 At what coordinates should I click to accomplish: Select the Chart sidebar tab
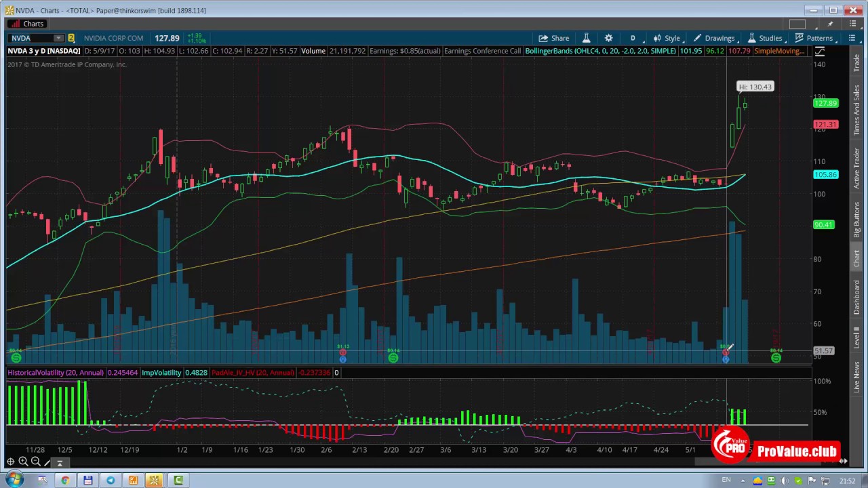point(856,258)
